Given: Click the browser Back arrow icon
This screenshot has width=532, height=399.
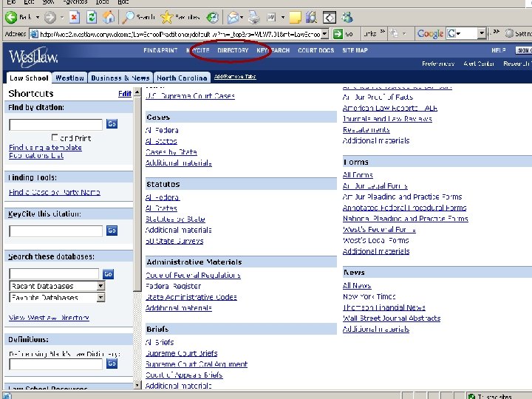Looking at the screenshot, I should [x=11, y=17].
